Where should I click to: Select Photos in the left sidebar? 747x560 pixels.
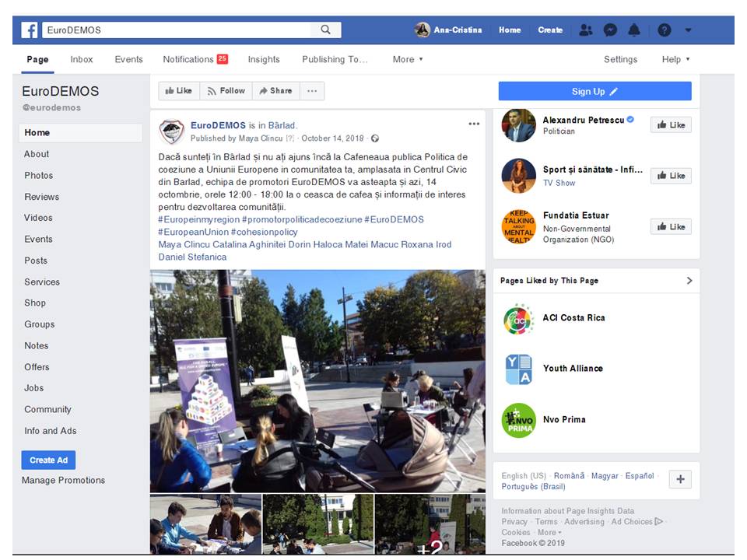[x=39, y=175]
